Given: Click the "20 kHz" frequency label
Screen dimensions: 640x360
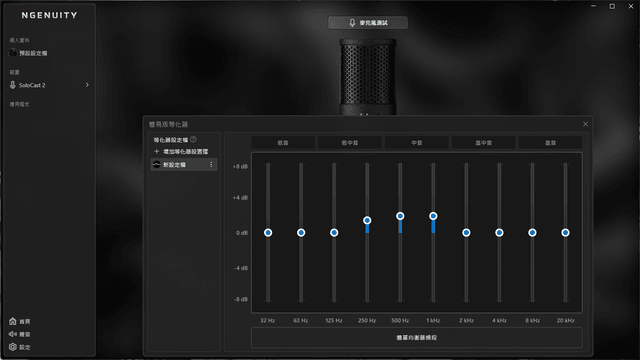Looking at the screenshot, I should pos(565,320).
